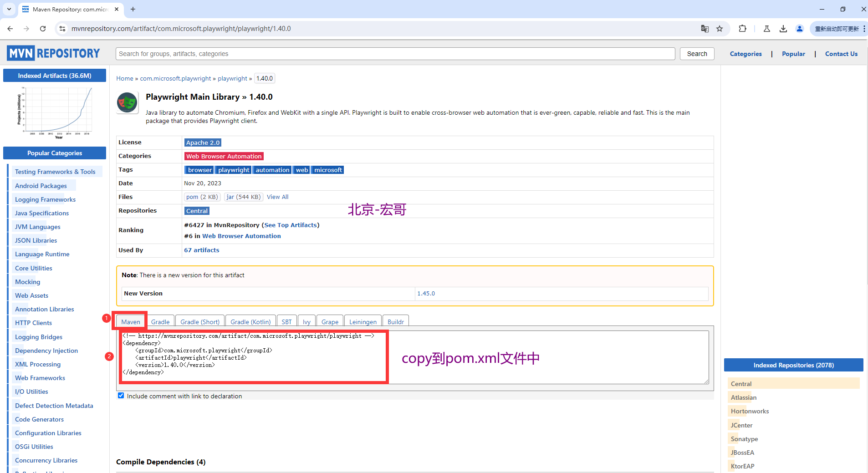Image resolution: width=868 pixels, height=473 pixels.
Task: Open Sonatype repository link
Action: point(744,439)
